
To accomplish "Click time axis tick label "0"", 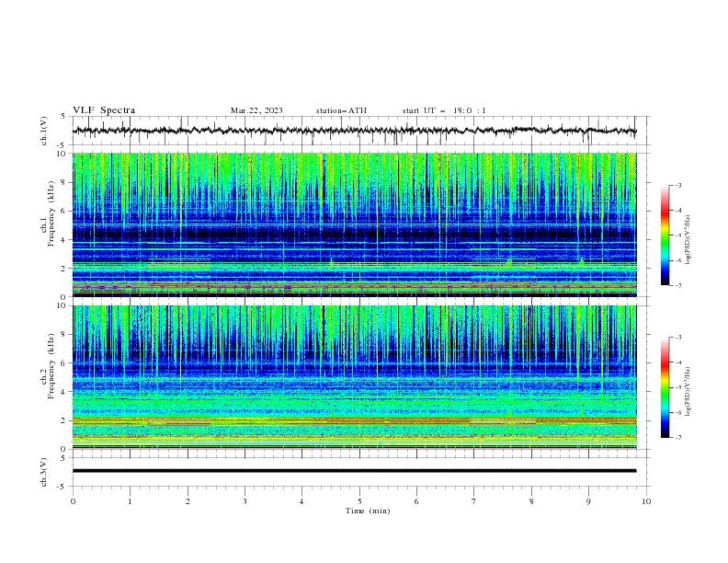I will pos(73,501).
